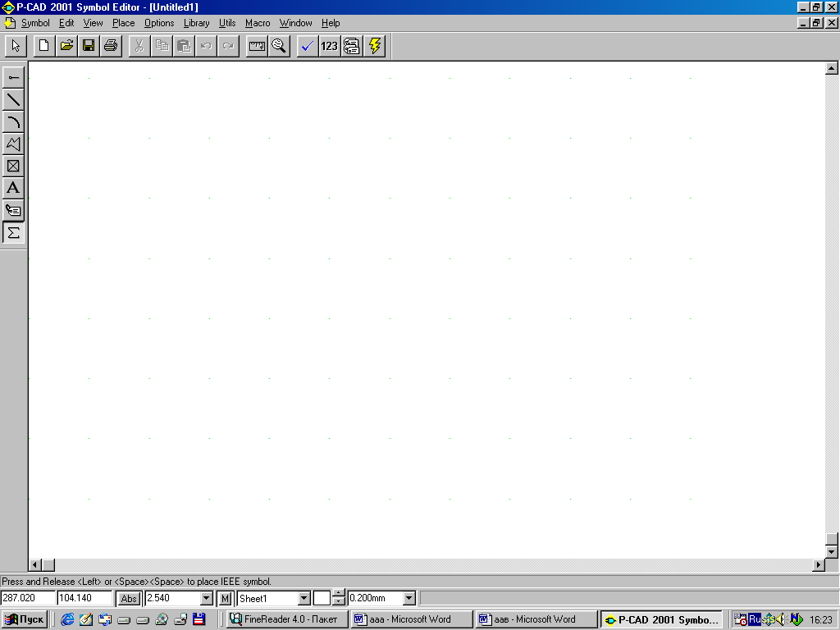Click the Пуск start button

pos(25,619)
